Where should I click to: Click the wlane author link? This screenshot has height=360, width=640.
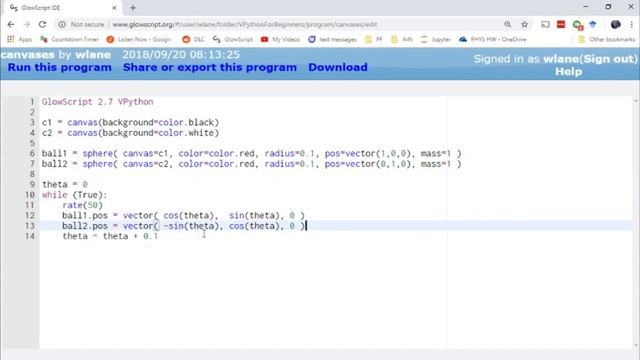(x=93, y=55)
